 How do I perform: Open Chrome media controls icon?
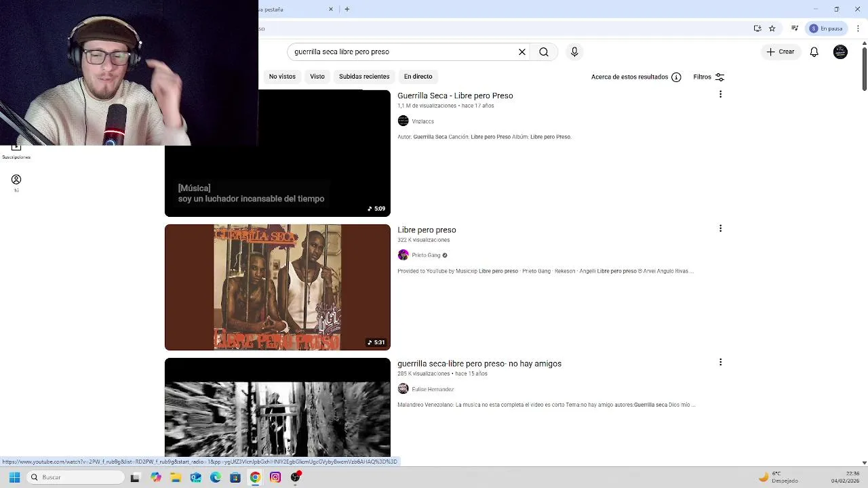click(x=795, y=28)
